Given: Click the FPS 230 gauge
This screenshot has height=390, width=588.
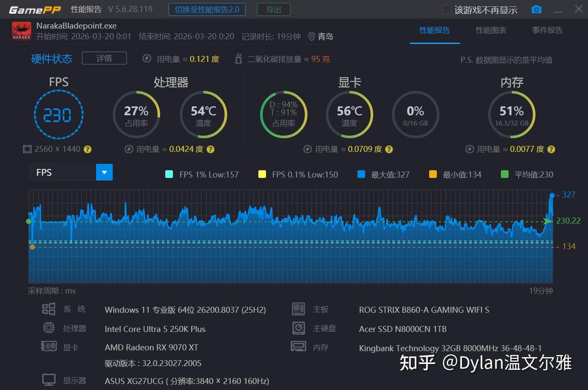Looking at the screenshot, I should coord(59,114).
